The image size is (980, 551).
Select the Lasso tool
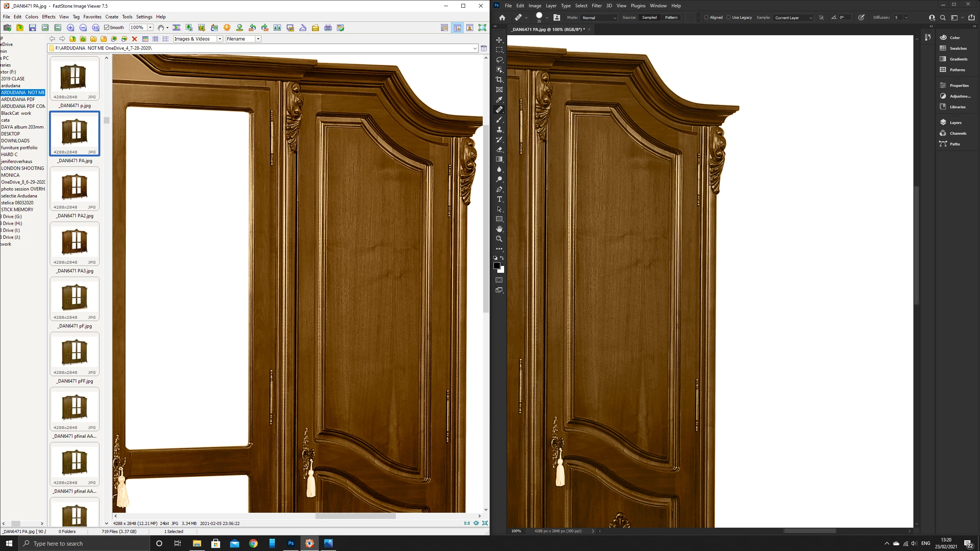click(x=499, y=60)
